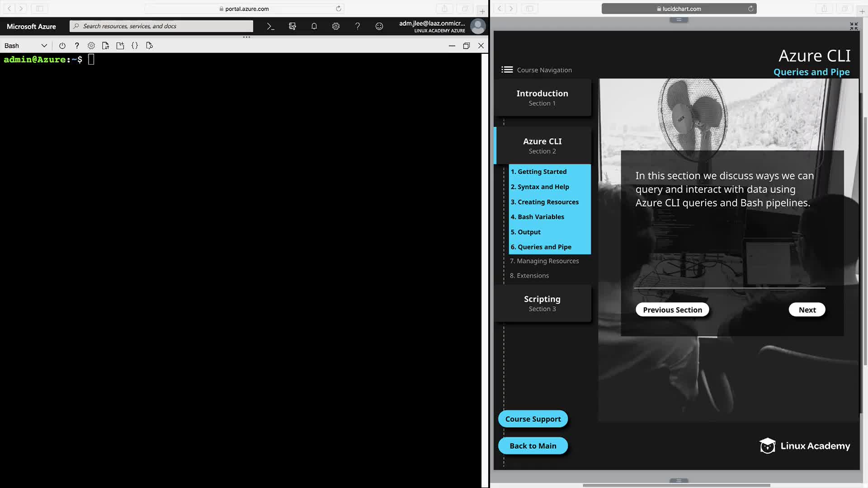Expand the Introduction Section 1 panel

[542, 98]
